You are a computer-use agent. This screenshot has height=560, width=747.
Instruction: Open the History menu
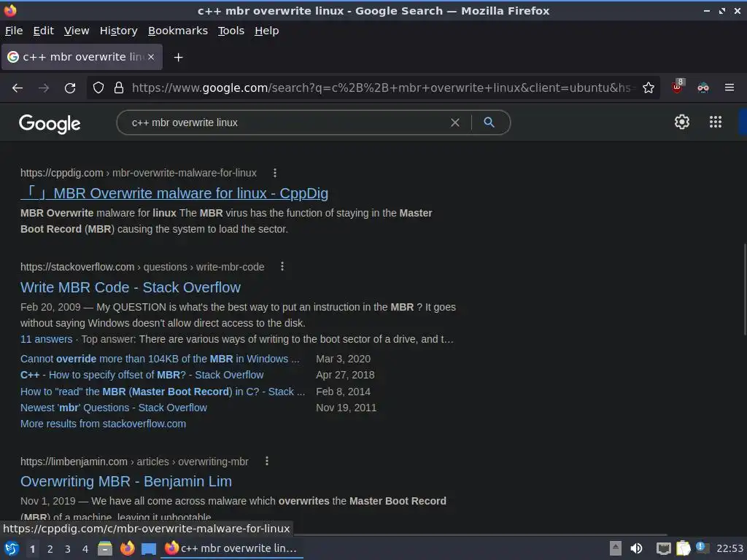tap(119, 31)
